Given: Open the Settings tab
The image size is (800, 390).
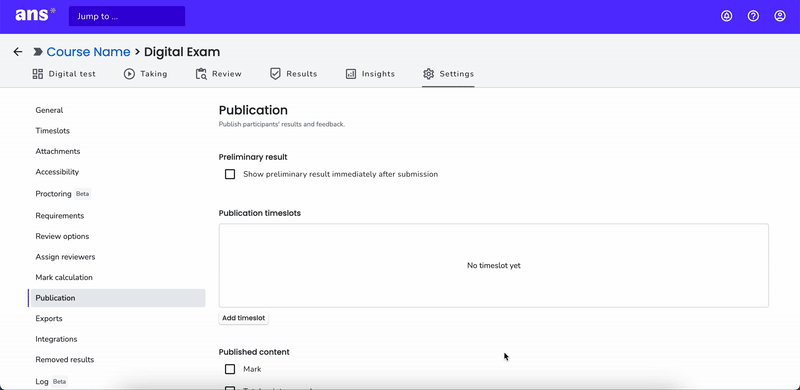Looking at the screenshot, I should point(448,74).
